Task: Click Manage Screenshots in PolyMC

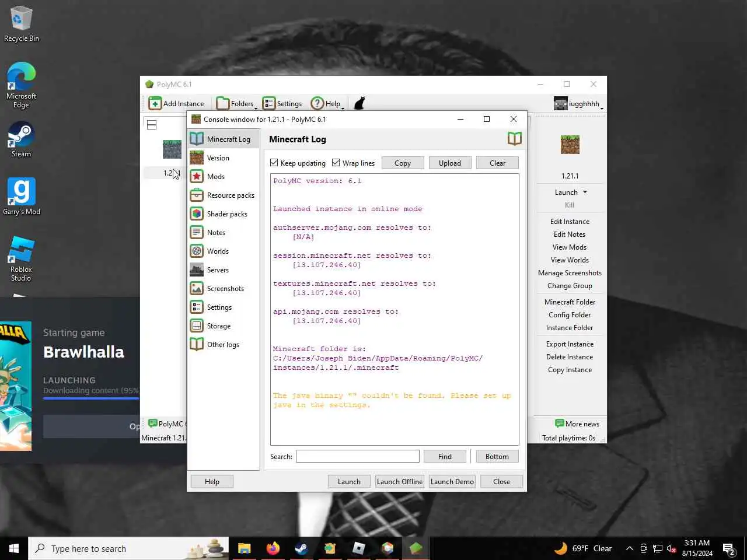Action: coord(570,273)
